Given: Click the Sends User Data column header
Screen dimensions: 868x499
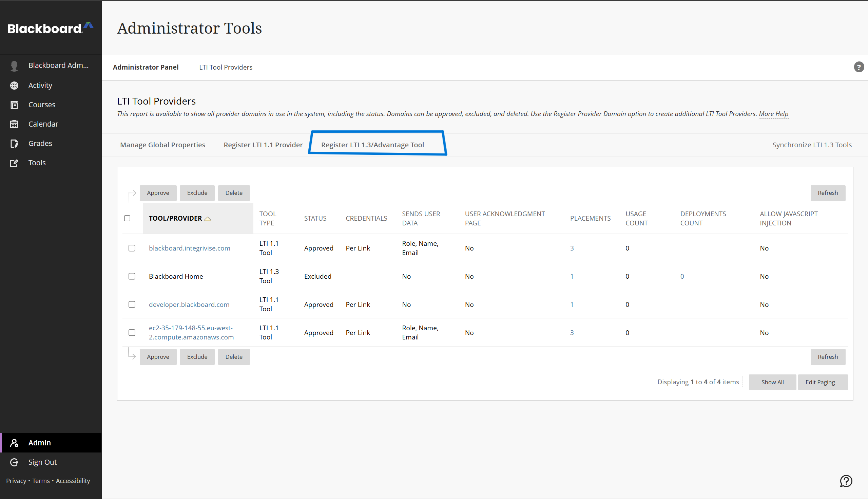Looking at the screenshot, I should tap(421, 218).
